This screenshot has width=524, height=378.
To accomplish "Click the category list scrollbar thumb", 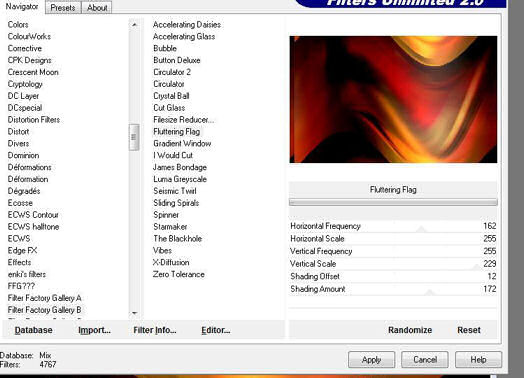I will tap(134, 137).
